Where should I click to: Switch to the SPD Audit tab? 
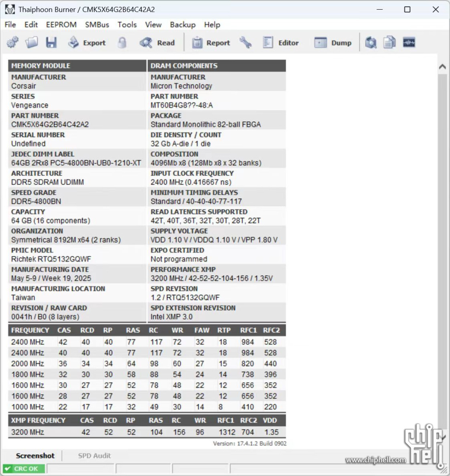pos(95,456)
